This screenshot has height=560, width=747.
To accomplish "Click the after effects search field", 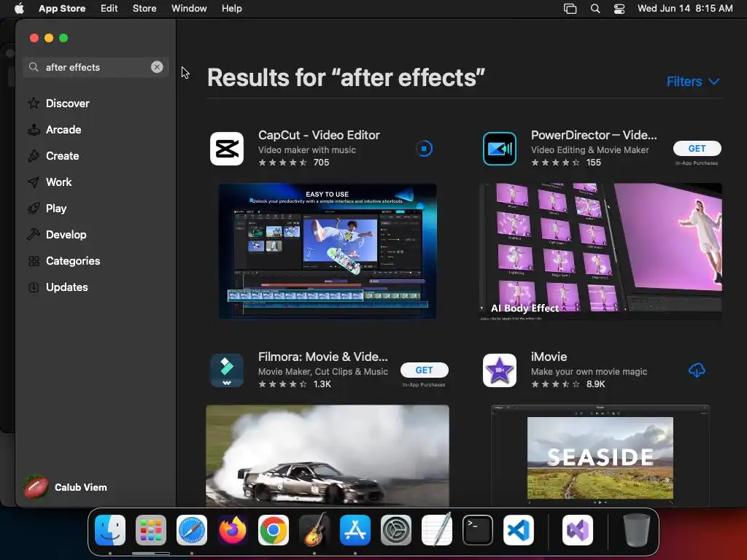I will tap(96, 67).
